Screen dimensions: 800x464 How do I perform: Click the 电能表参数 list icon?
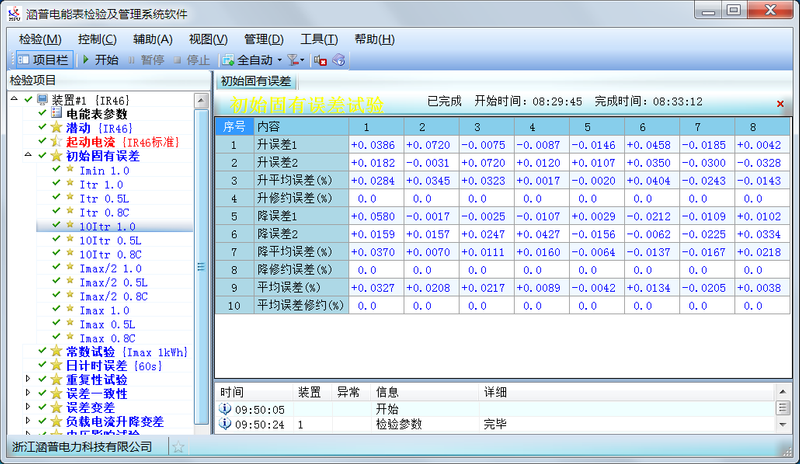coord(56,114)
